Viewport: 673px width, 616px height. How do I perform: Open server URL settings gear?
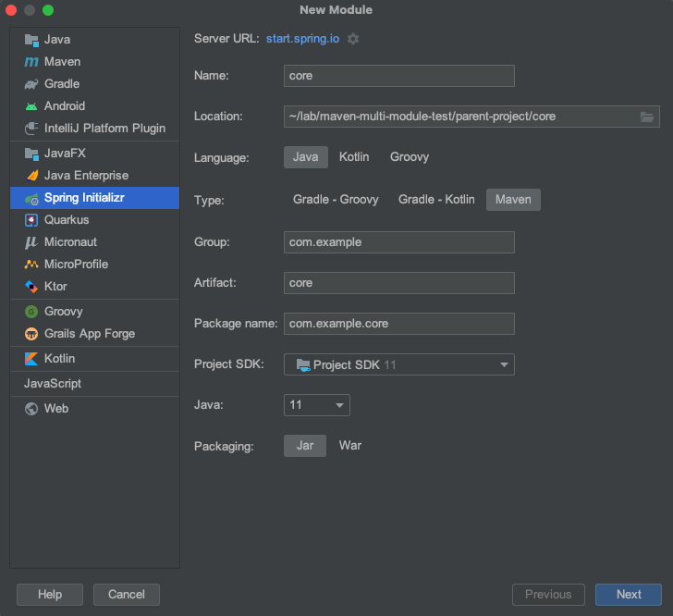(x=353, y=39)
